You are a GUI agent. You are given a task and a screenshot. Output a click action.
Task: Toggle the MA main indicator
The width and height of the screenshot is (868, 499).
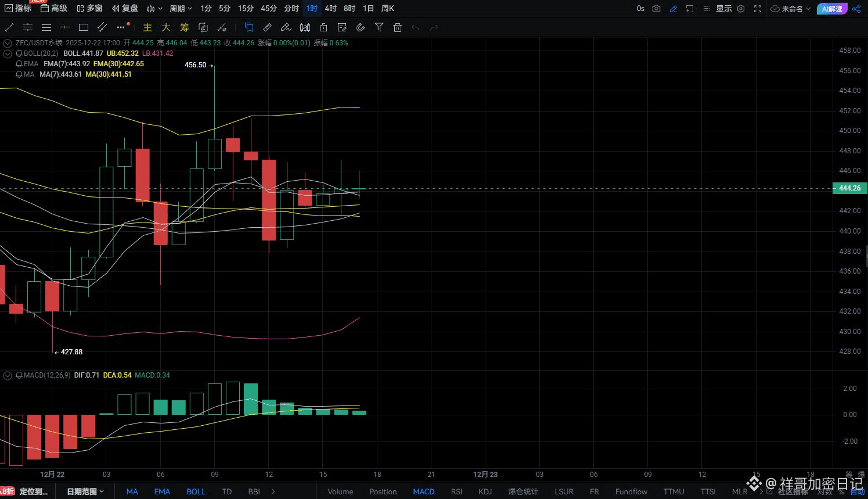132,491
